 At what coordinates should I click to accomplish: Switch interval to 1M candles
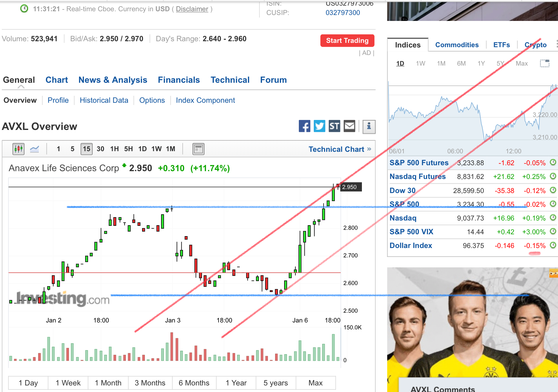point(170,149)
